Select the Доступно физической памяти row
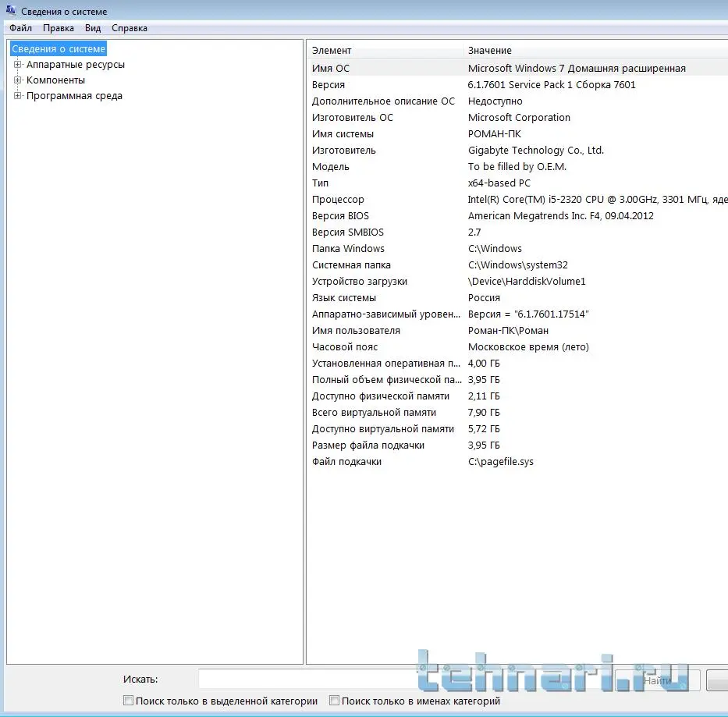 pyautogui.click(x=517, y=396)
